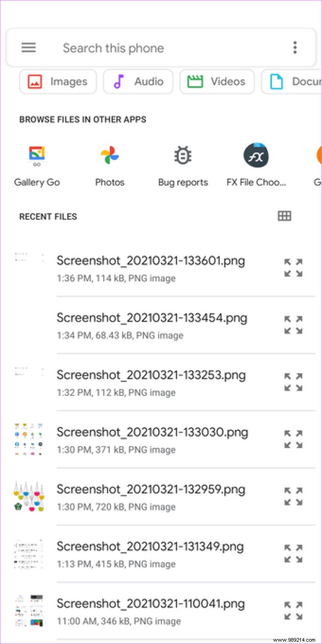Open the Images filter icon
Image resolution: width=322 pixels, height=644 pixels.
(34, 81)
